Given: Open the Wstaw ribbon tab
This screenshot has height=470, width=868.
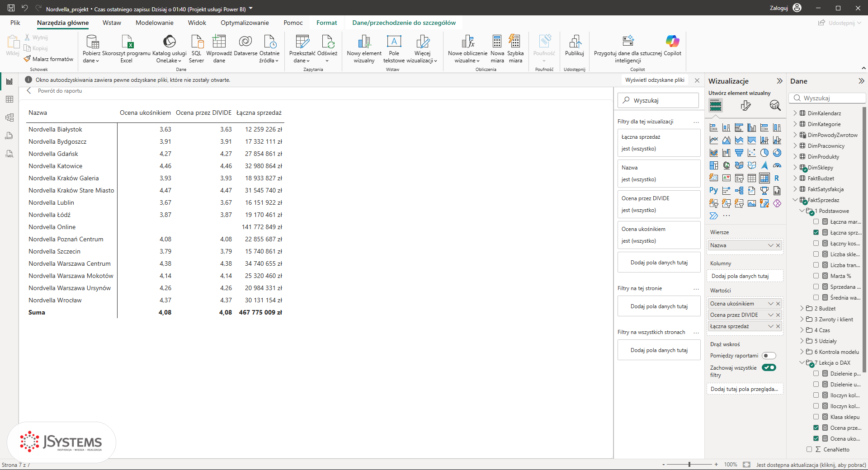Looking at the screenshot, I should coord(112,23).
